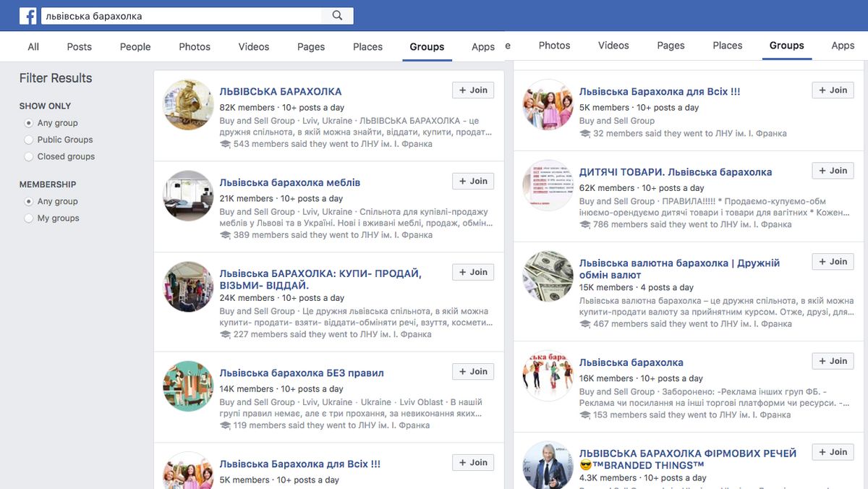The width and height of the screenshot is (868, 489).
Task: Select the 'My groups' radio option
Action: tap(29, 218)
